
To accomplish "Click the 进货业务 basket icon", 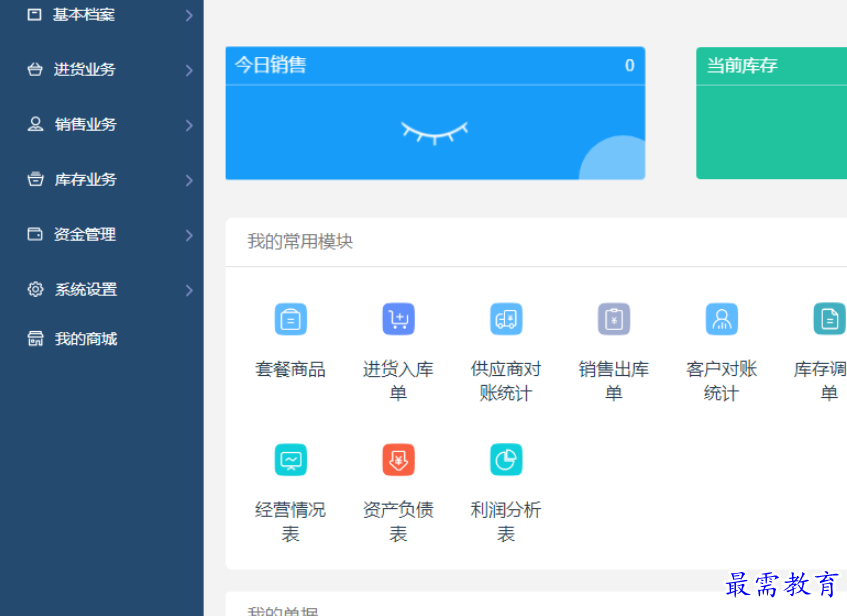I will (35, 69).
